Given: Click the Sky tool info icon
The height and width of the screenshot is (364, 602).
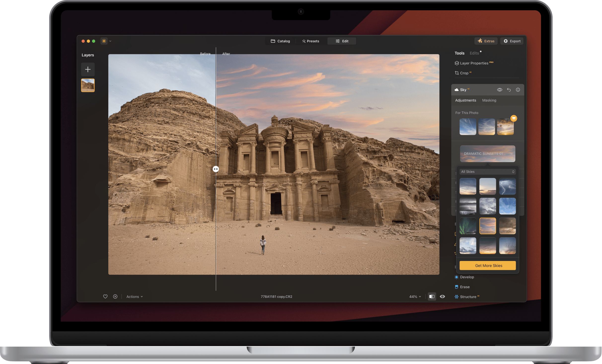Looking at the screenshot, I should [518, 90].
